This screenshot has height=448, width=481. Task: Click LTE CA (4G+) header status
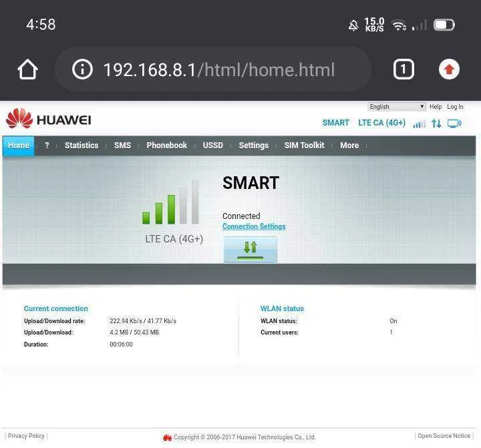click(382, 123)
